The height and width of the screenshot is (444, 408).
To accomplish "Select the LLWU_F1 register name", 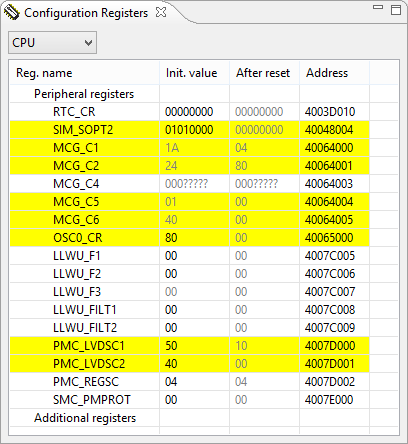I will tap(77, 256).
